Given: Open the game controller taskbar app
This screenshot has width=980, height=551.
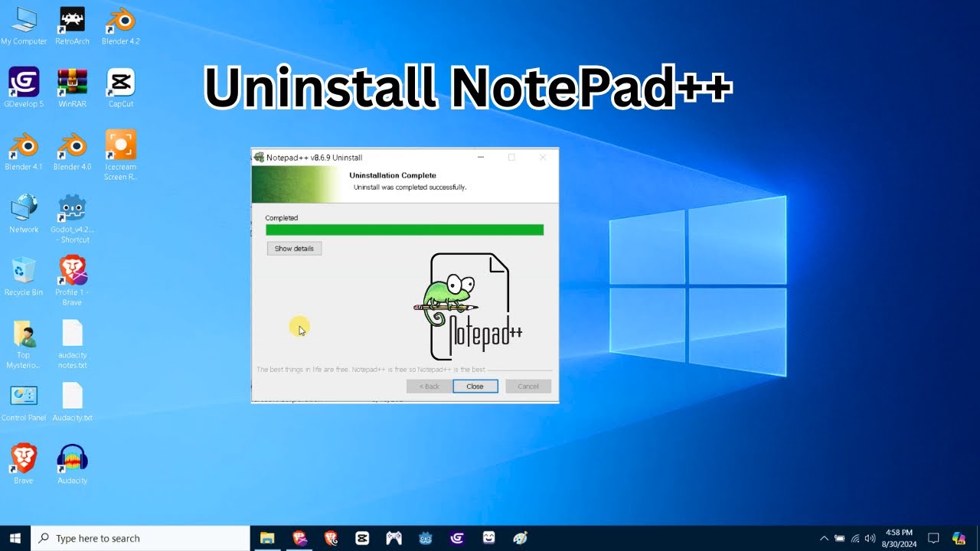Looking at the screenshot, I should [x=394, y=538].
